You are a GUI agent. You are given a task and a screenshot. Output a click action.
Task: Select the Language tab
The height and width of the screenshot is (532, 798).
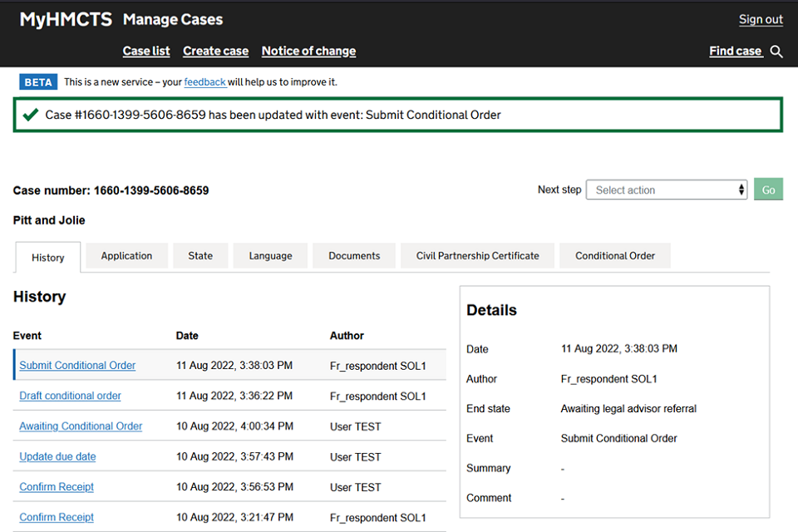click(x=270, y=256)
